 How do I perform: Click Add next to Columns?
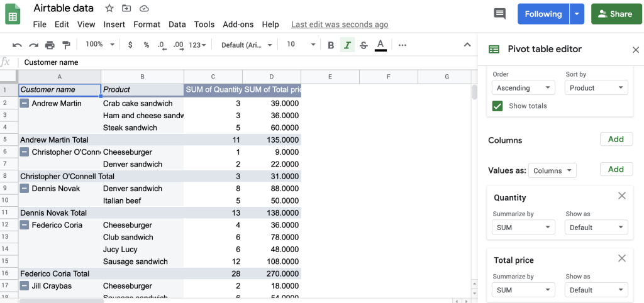[x=616, y=139]
